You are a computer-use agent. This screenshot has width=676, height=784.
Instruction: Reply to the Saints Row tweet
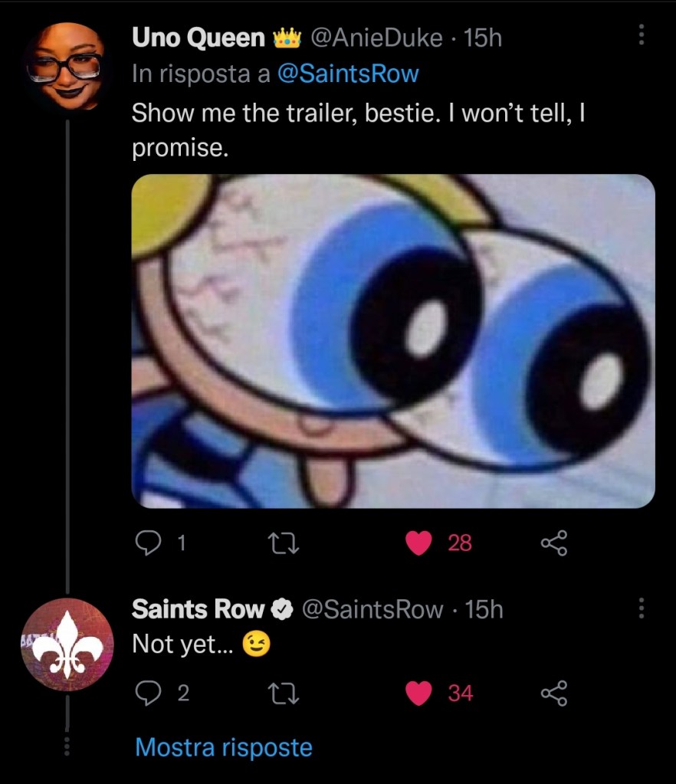pyautogui.click(x=146, y=694)
